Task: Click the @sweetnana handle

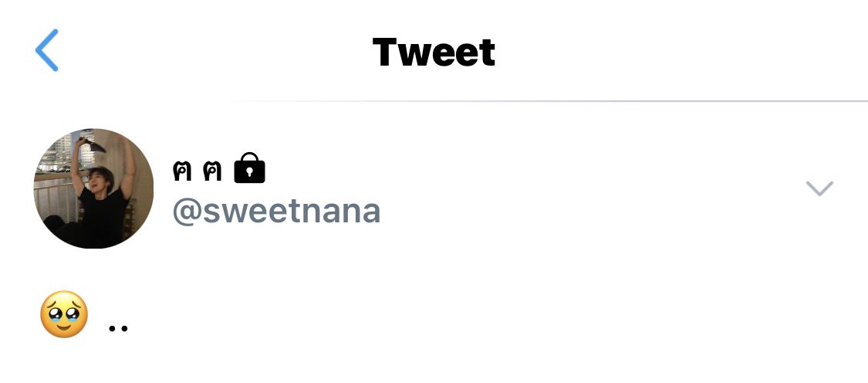Action: coord(276,210)
